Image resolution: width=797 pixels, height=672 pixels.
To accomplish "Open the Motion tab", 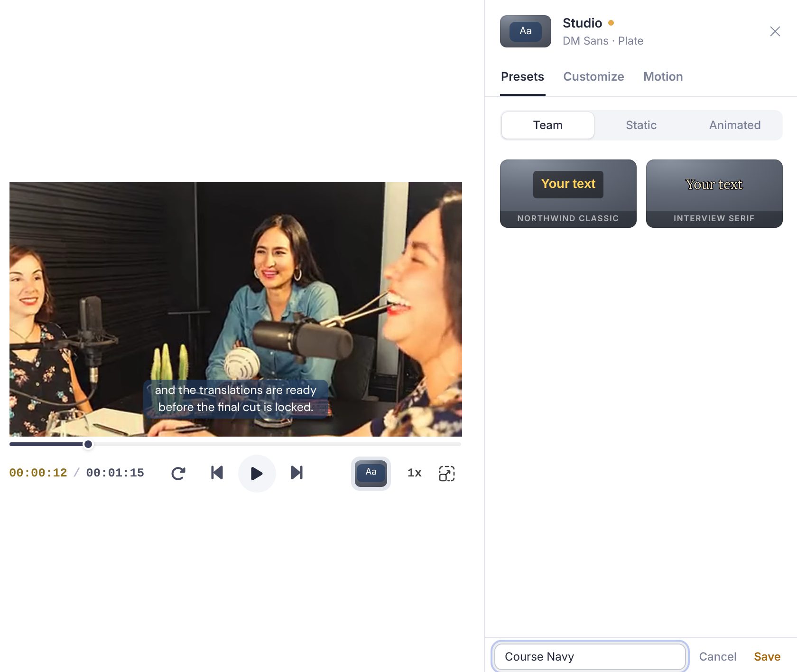I will pyautogui.click(x=663, y=76).
